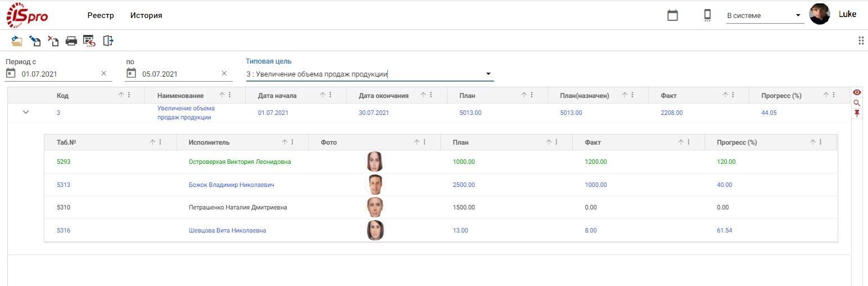Screen dimensions: 868x286
Task: Open the grid dots menu at toolbar right
Action: pyautogui.click(x=861, y=41)
